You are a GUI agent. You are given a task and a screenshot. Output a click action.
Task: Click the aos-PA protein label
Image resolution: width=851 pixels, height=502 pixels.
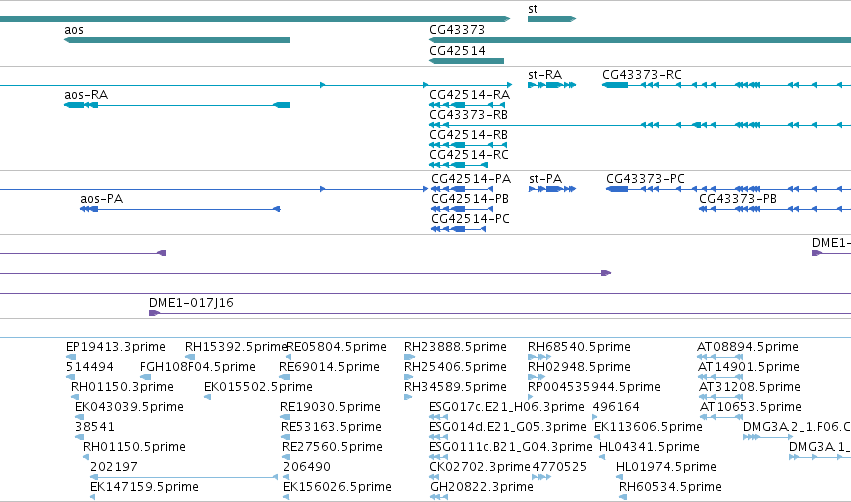click(101, 199)
